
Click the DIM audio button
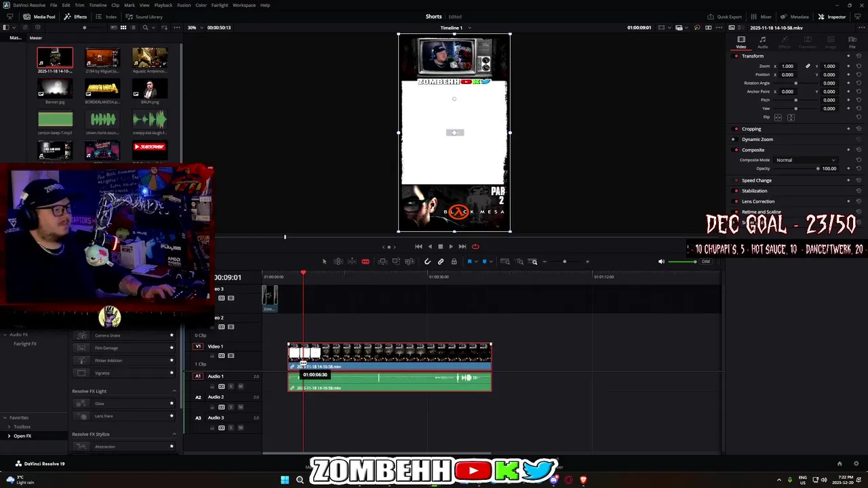[706, 262]
